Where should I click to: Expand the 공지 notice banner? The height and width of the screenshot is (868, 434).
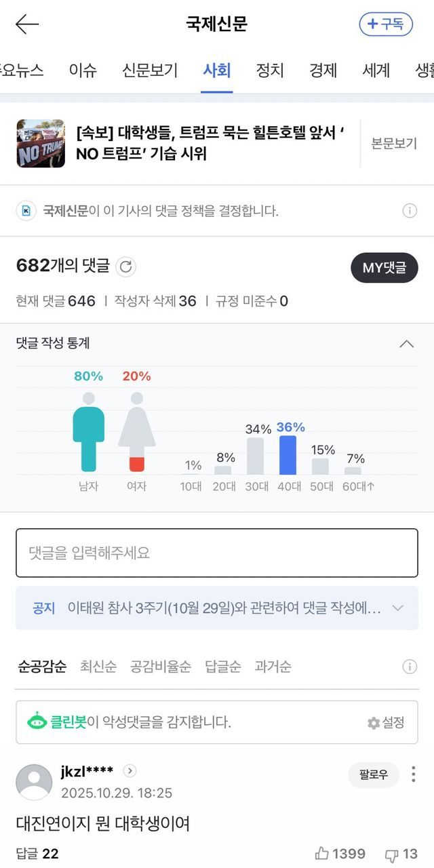398,608
